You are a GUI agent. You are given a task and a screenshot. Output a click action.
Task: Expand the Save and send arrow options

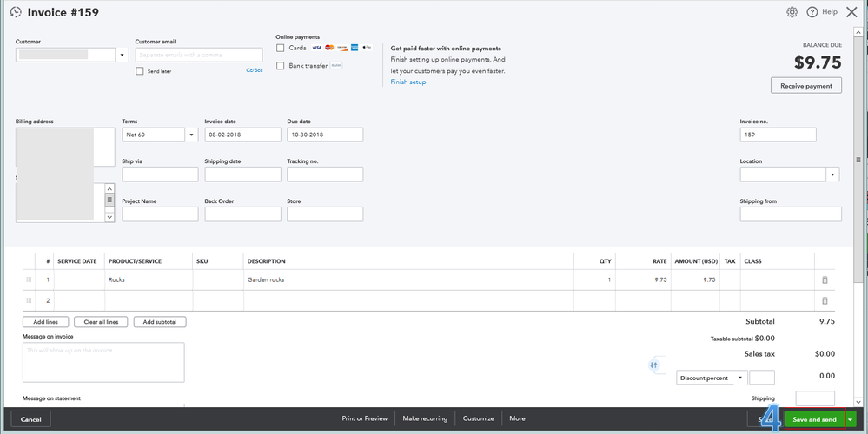pyautogui.click(x=851, y=419)
